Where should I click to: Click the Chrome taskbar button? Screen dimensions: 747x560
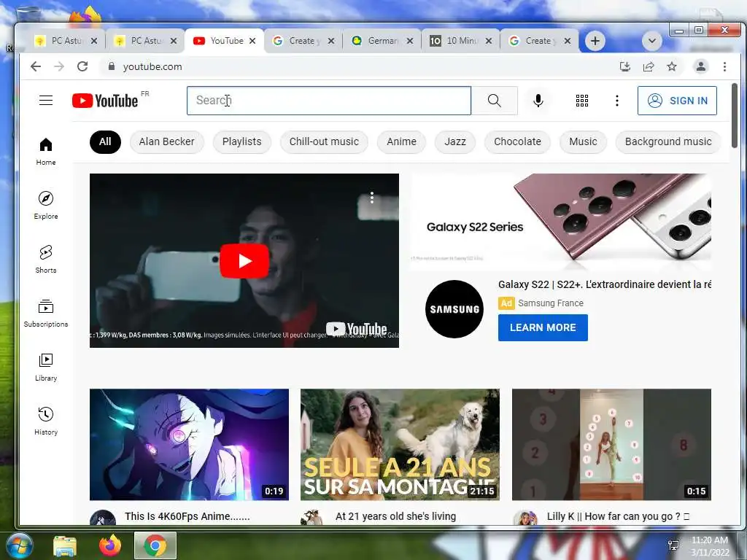tap(155, 545)
